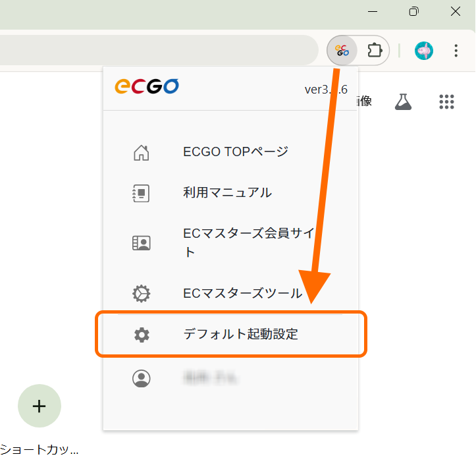Click the user account icon in ECGO popup

click(141, 378)
